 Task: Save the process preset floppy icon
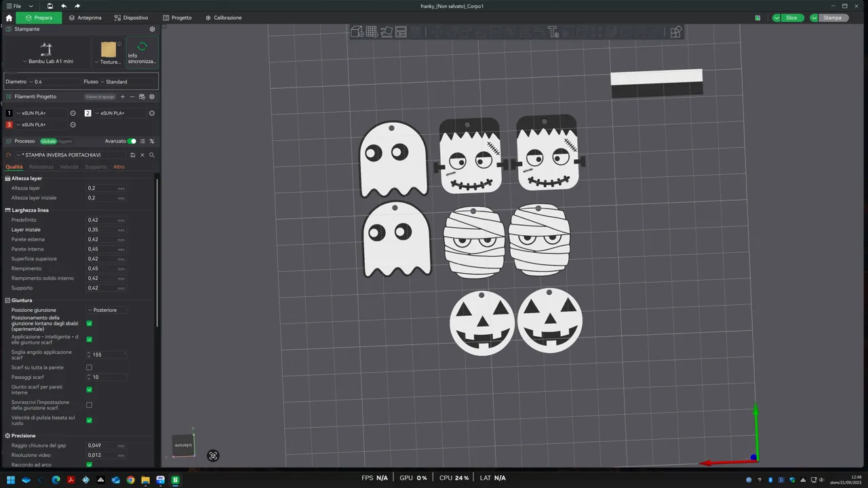point(133,155)
